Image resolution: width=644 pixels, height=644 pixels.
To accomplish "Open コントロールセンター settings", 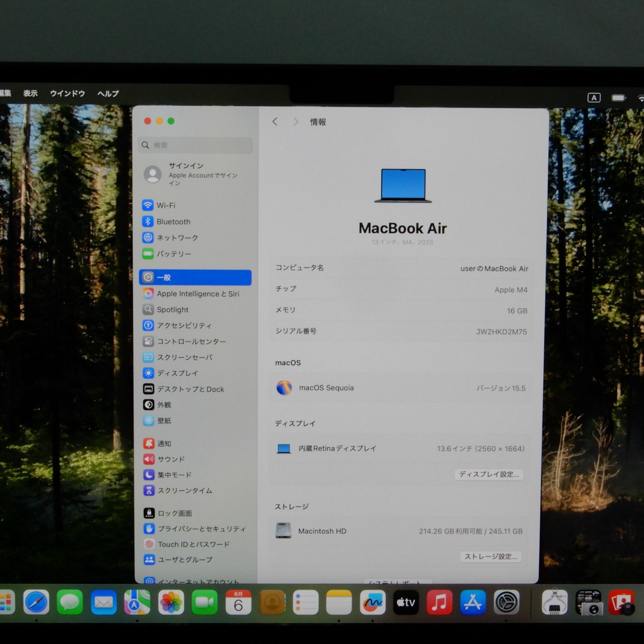I will point(195,341).
